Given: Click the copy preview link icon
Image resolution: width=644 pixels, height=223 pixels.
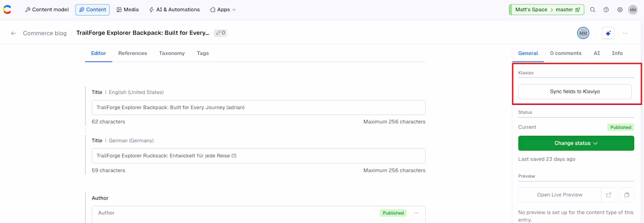Looking at the screenshot, I should [x=626, y=195].
